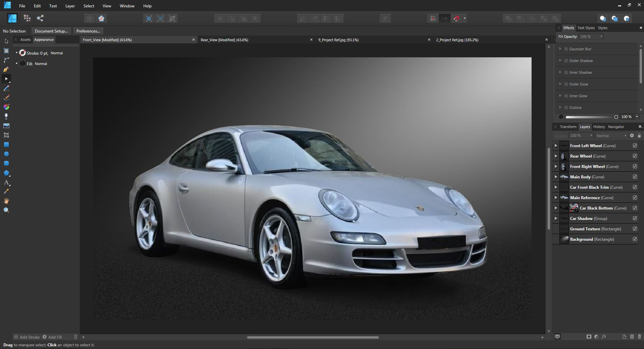644x349 pixels.
Task: Enable the Outer Shadow effect checkbox
Action: (x=566, y=61)
